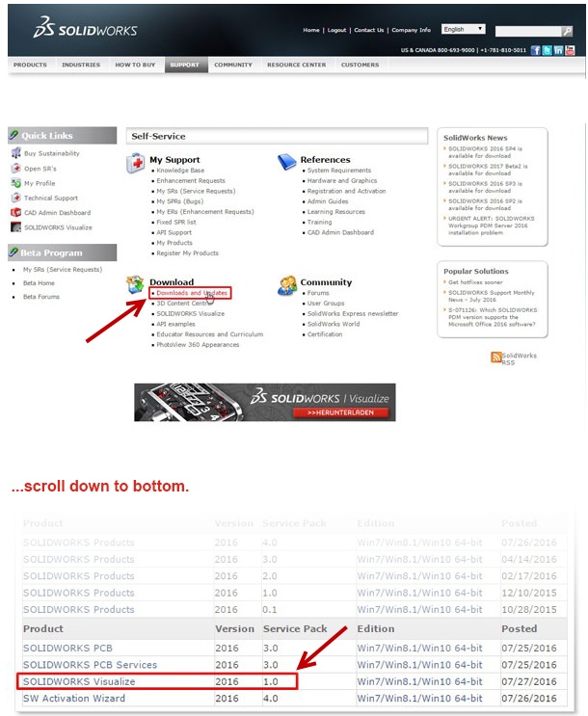Open the INDUSTRIES navigation tab
Image resolution: width=588 pixels, height=716 pixels.
[x=81, y=65]
